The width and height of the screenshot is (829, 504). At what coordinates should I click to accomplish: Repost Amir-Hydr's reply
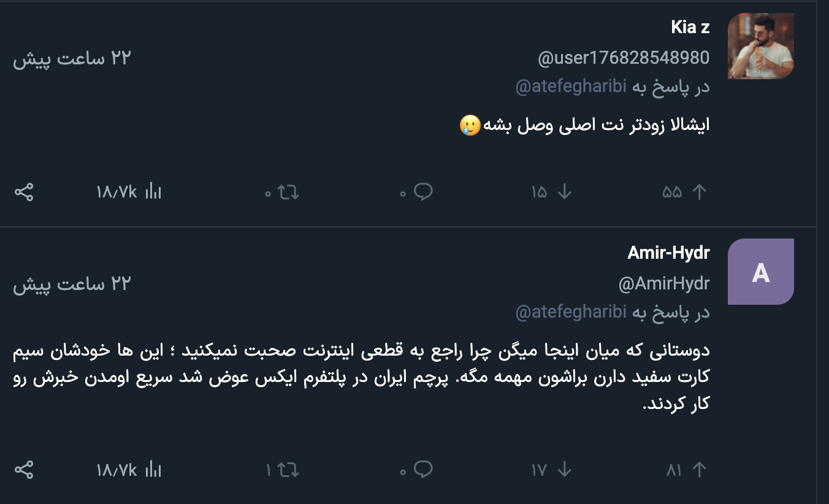(288, 470)
